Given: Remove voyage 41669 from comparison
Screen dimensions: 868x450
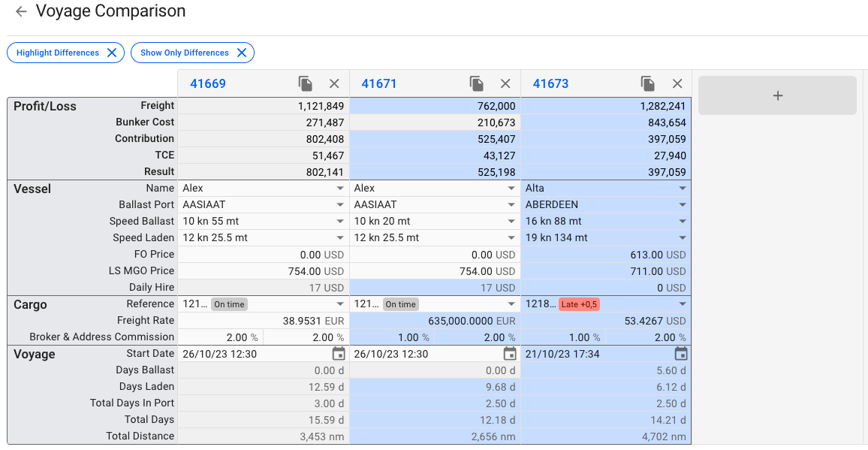Looking at the screenshot, I should tap(334, 83).
